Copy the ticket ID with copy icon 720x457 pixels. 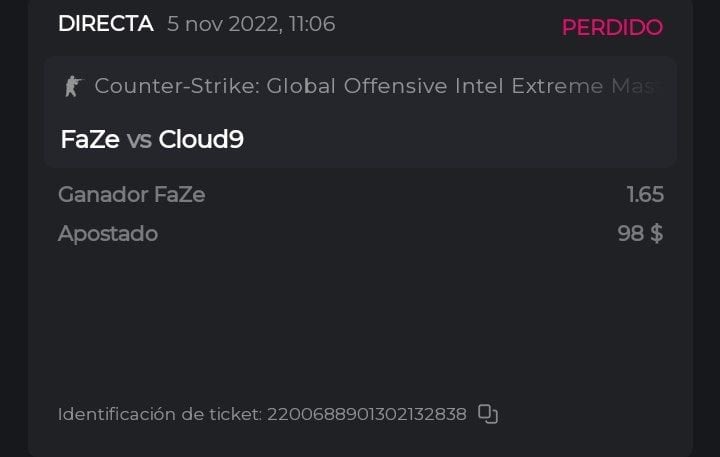488,414
